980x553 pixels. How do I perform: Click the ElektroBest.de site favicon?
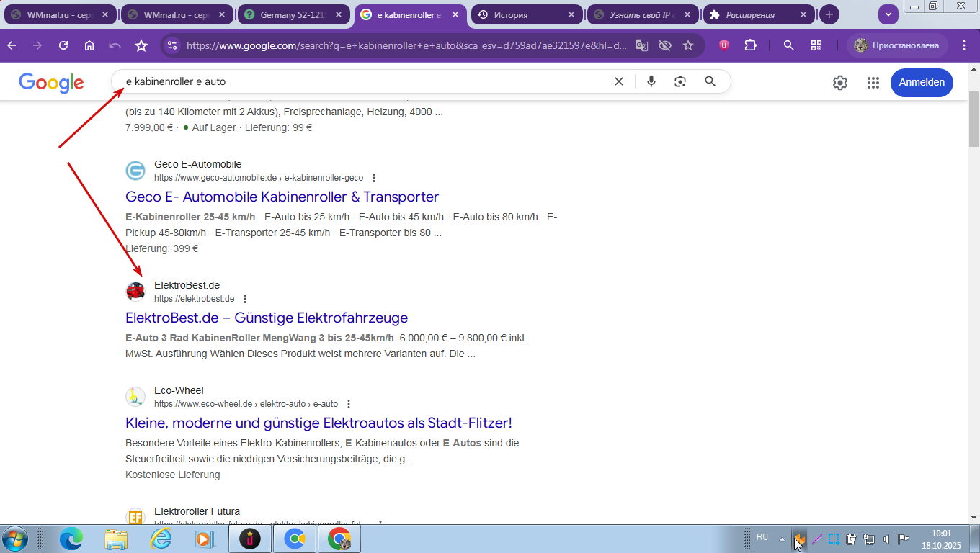tap(135, 292)
